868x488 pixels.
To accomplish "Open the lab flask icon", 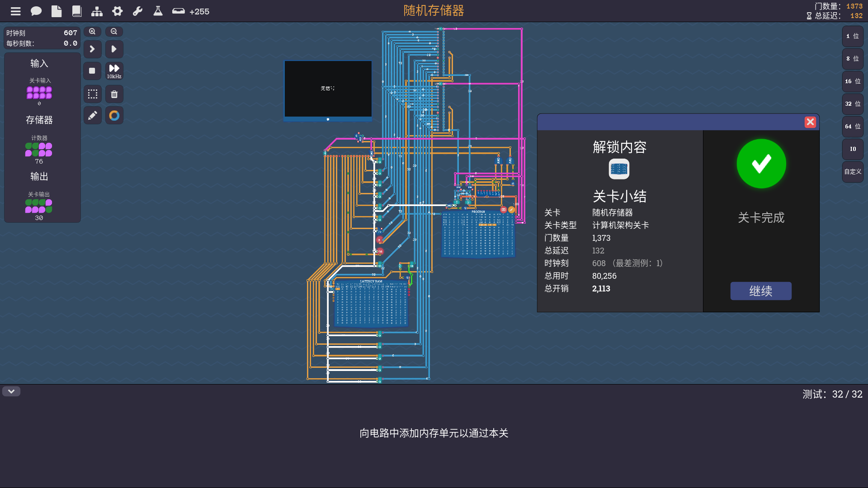I will 158,11.
